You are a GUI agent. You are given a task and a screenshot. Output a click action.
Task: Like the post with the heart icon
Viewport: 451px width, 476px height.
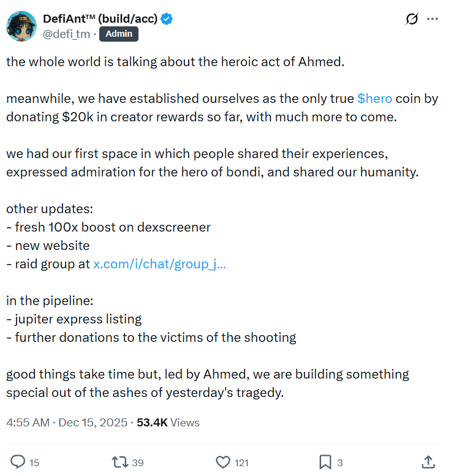(223, 462)
